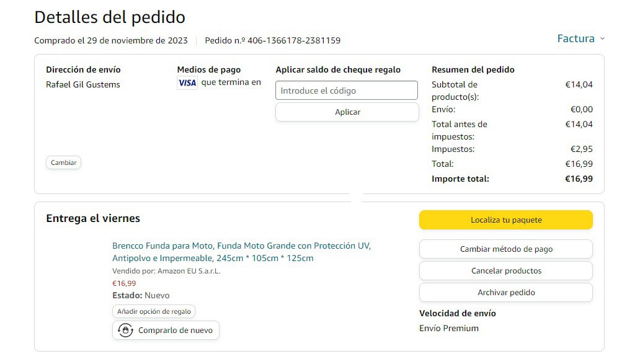
Task: Click Cancelar productos button
Action: pyautogui.click(x=505, y=271)
